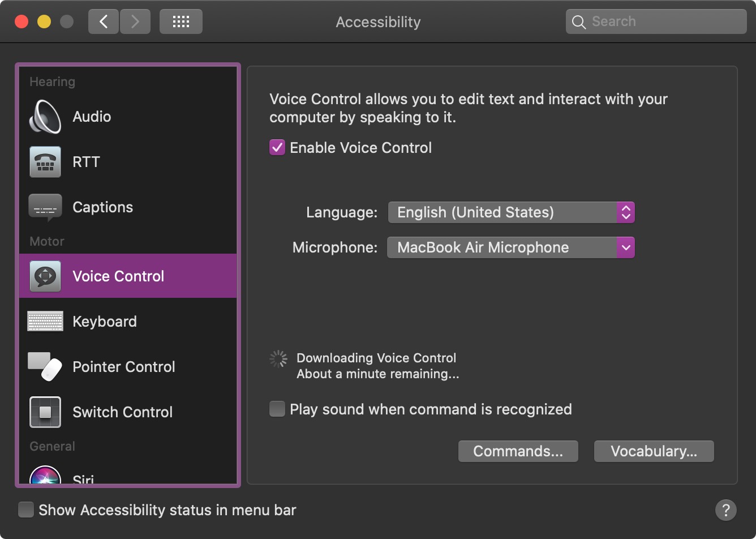
Task: Uncheck Enable Voice Control checkbox
Action: pos(277,148)
